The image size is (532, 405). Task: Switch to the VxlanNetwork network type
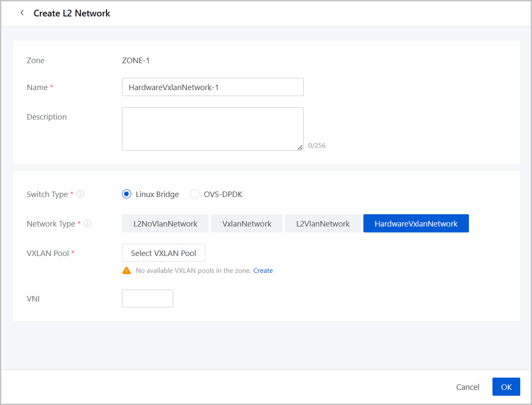click(247, 224)
